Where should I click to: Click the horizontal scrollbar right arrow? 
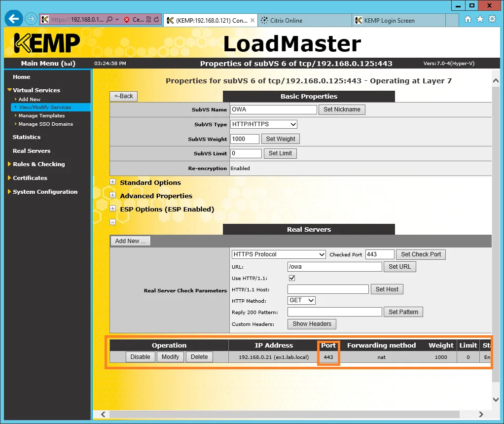481,414
